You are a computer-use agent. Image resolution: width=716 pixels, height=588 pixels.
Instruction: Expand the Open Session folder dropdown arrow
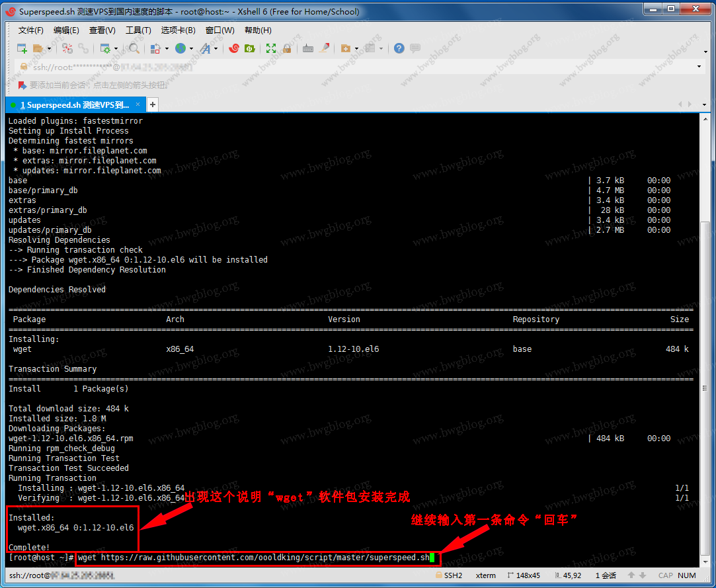tap(49, 49)
